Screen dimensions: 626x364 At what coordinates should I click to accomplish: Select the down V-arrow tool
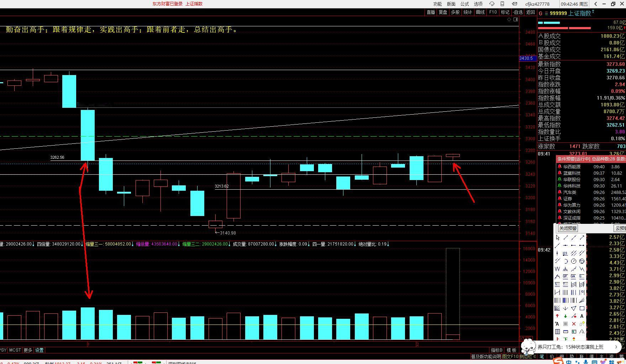[565, 308]
